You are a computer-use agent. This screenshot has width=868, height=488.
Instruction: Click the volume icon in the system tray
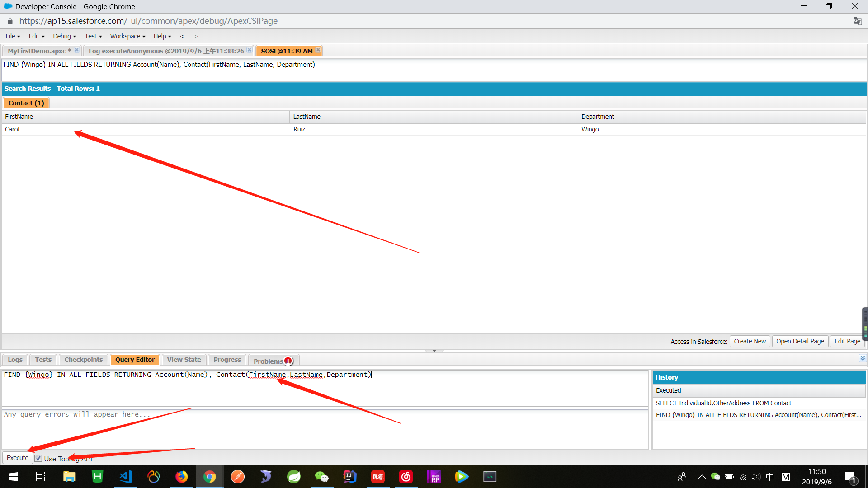tap(756, 477)
